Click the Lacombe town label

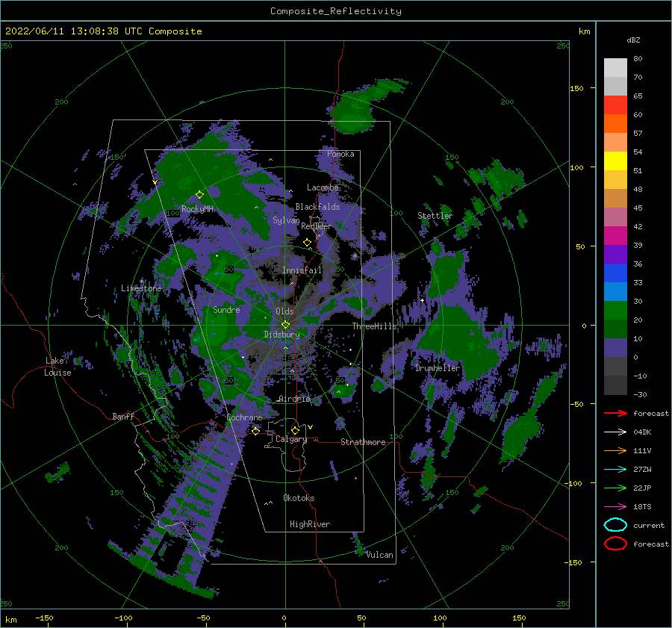[323, 187]
